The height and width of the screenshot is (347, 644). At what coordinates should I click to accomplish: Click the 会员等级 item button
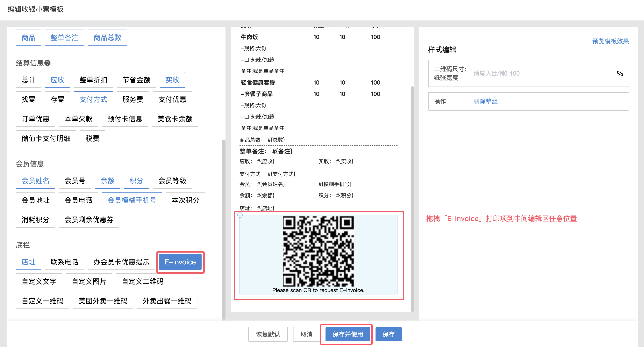(172, 181)
